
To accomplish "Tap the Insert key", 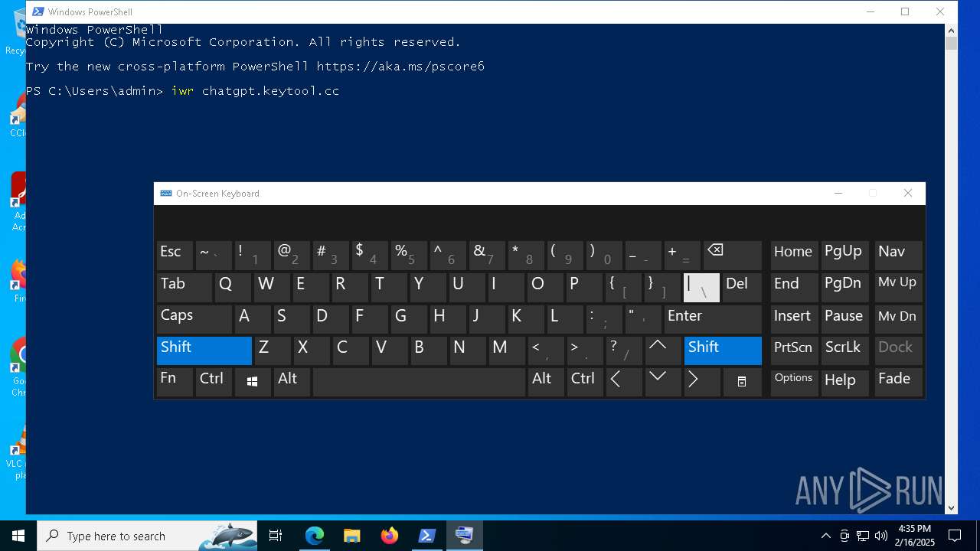I will pos(794,318).
